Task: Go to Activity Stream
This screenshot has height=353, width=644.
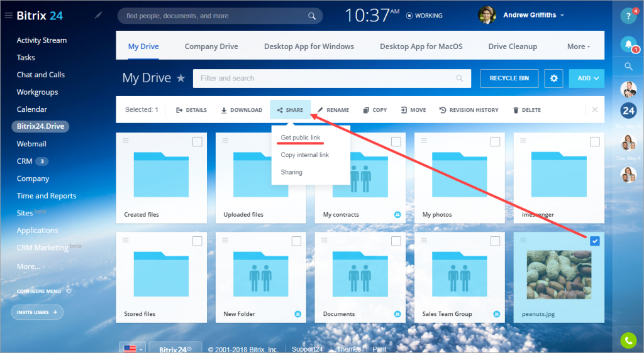Action: 42,40
